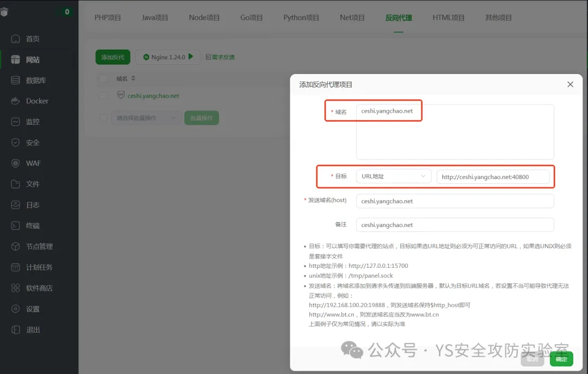Open the 需求反馈 link
The image size is (588, 374).
pyautogui.click(x=223, y=57)
